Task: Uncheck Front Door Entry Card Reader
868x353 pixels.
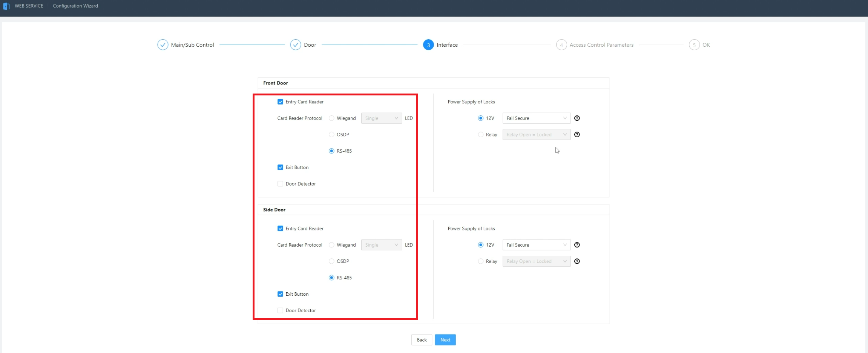Action: pos(280,102)
